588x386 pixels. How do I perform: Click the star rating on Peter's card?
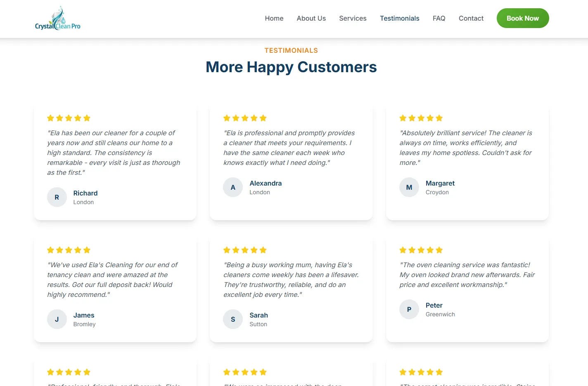click(x=421, y=250)
